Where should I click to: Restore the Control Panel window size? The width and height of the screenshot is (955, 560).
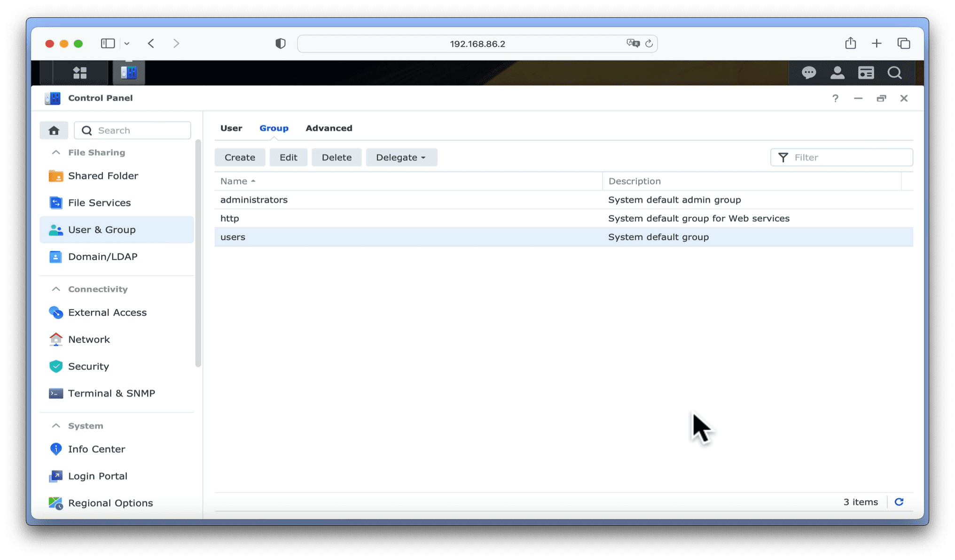(x=881, y=98)
